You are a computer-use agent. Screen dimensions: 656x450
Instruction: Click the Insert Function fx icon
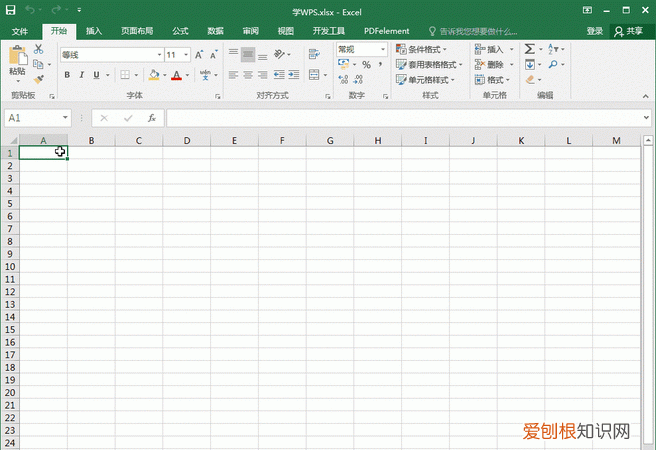pos(151,118)
